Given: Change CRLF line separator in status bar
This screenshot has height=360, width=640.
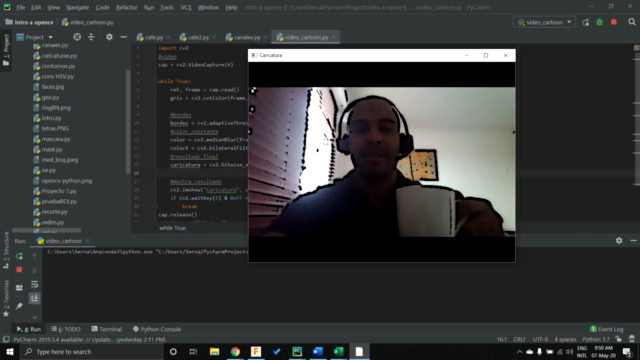Looking at the screenshot, I should click(520, 340).
